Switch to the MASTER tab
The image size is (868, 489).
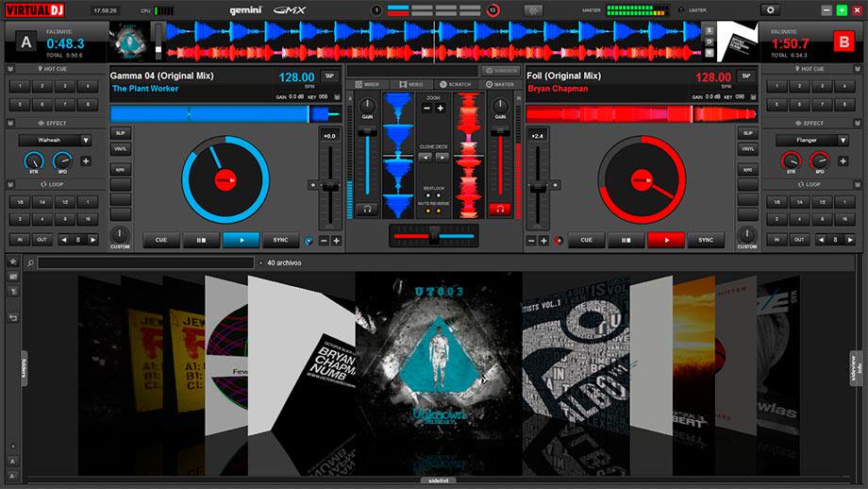(500, 84)
